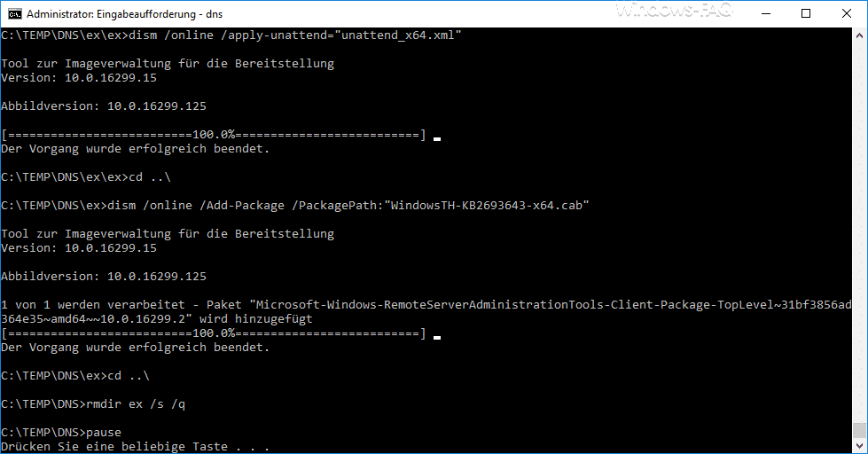This screenshot has width=868, height=454.
Task: Click the apply-unattend command line
Action: (x=231, y=35)
